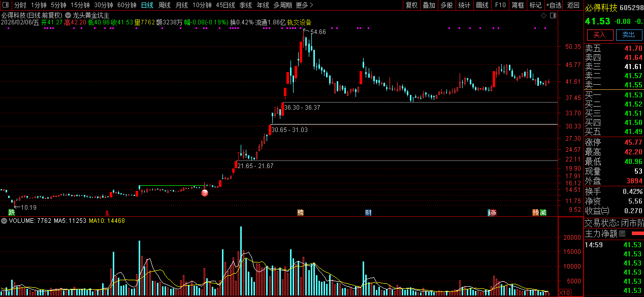Click the green 跌 event marker

[11, 212]
